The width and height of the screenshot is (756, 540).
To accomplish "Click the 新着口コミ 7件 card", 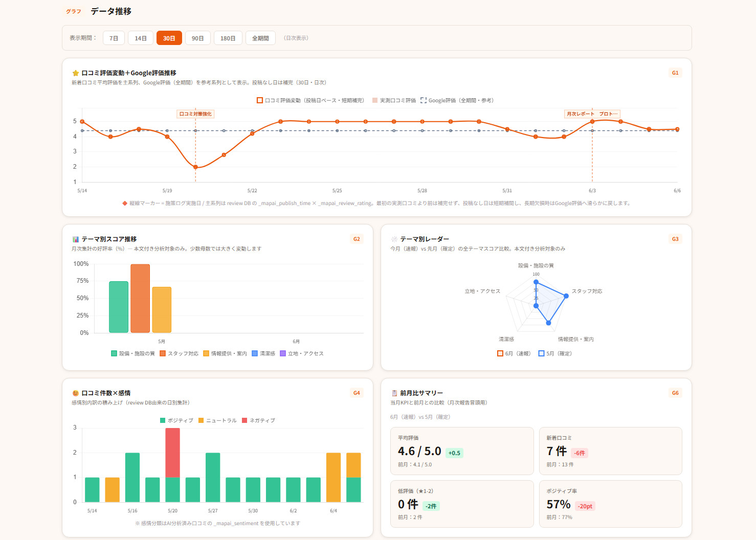I will (x=610, y=451).
